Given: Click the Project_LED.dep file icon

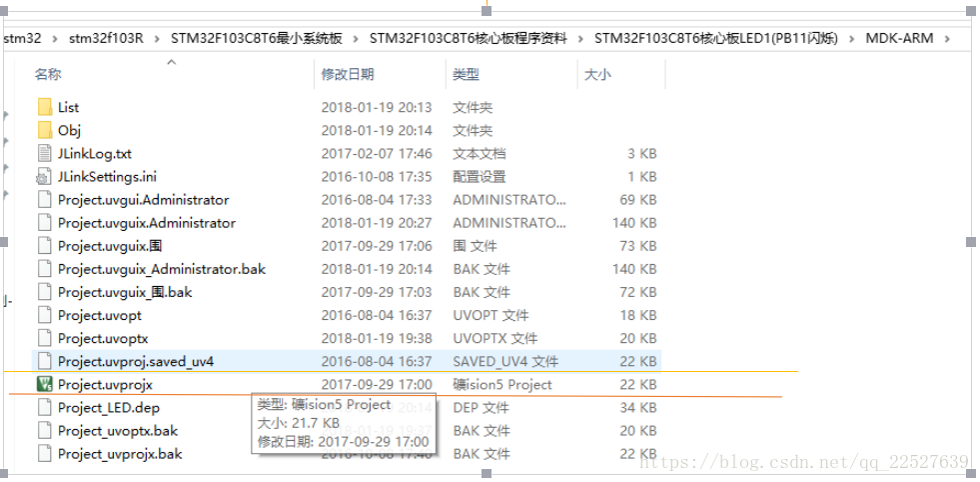Looking at the screenshot, I should point(44,408).
